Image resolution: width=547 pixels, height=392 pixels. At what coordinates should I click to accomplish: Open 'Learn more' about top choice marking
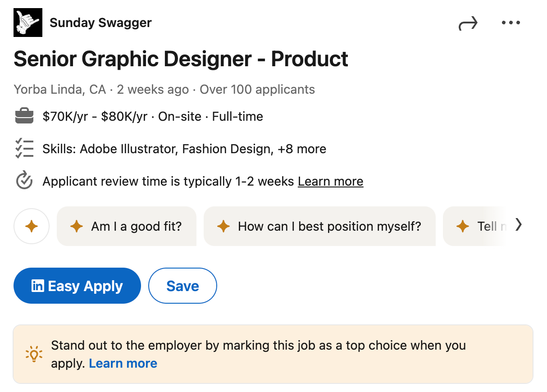(123, 363)
